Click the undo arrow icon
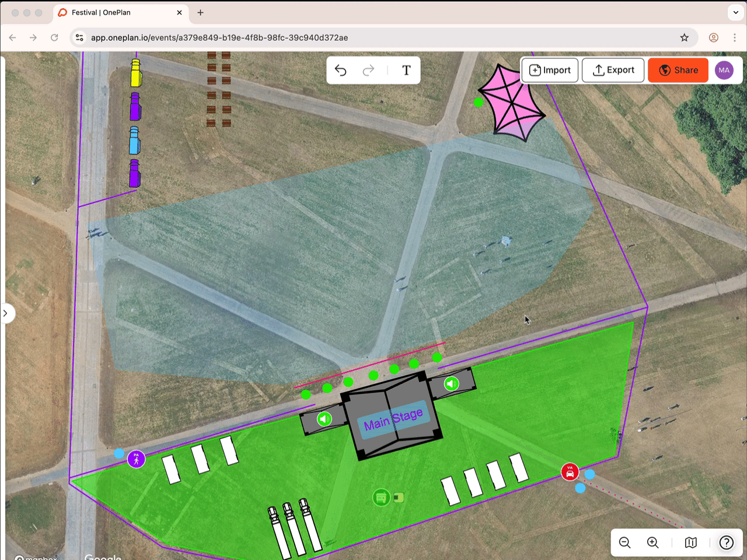Image resolution: width=747 pixels, height=560 pixels. tap(341, 71)
